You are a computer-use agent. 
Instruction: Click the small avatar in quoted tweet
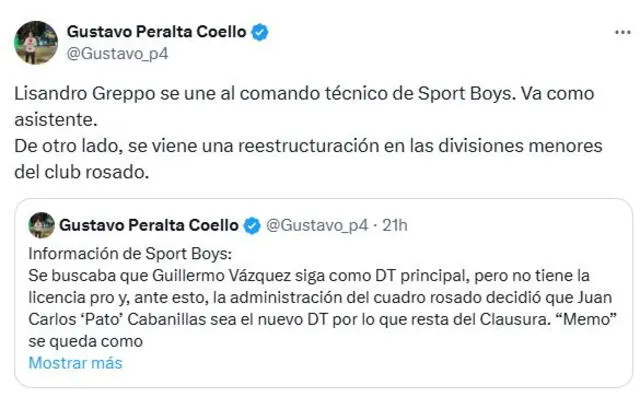point(41,225)
